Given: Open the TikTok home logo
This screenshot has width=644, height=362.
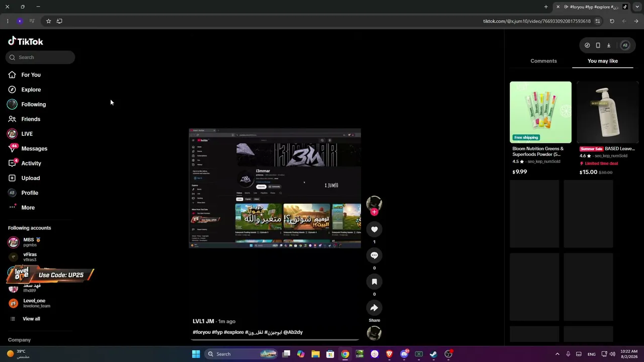Looking at the screenshot, I should pyautogui.click(x=26, y=41).
